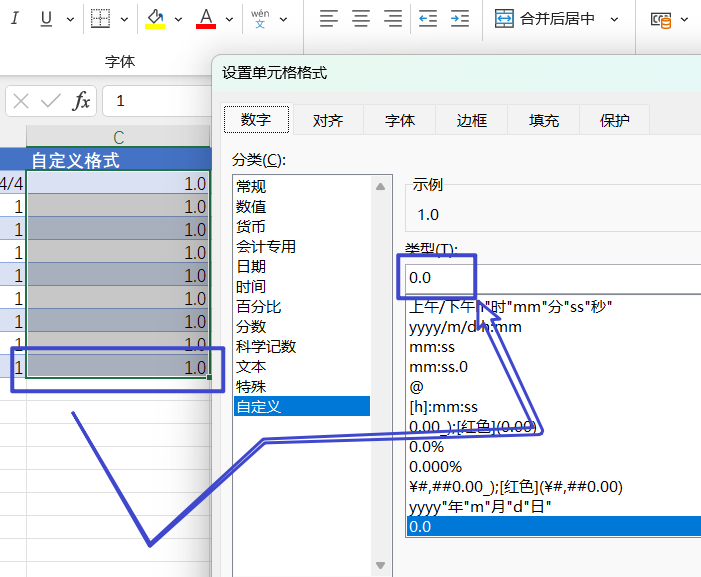
Task: Click the fx insert function icon
Action: [x=82, y=101]
